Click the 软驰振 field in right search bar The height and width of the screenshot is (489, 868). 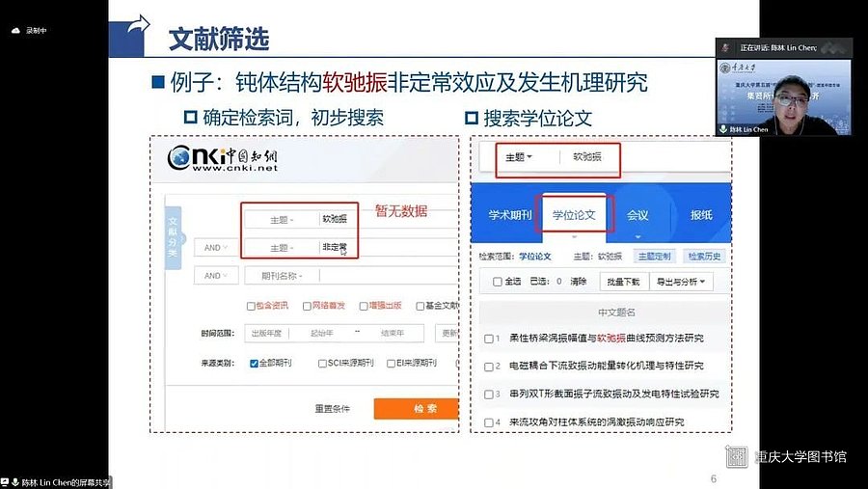pos(587,157)
